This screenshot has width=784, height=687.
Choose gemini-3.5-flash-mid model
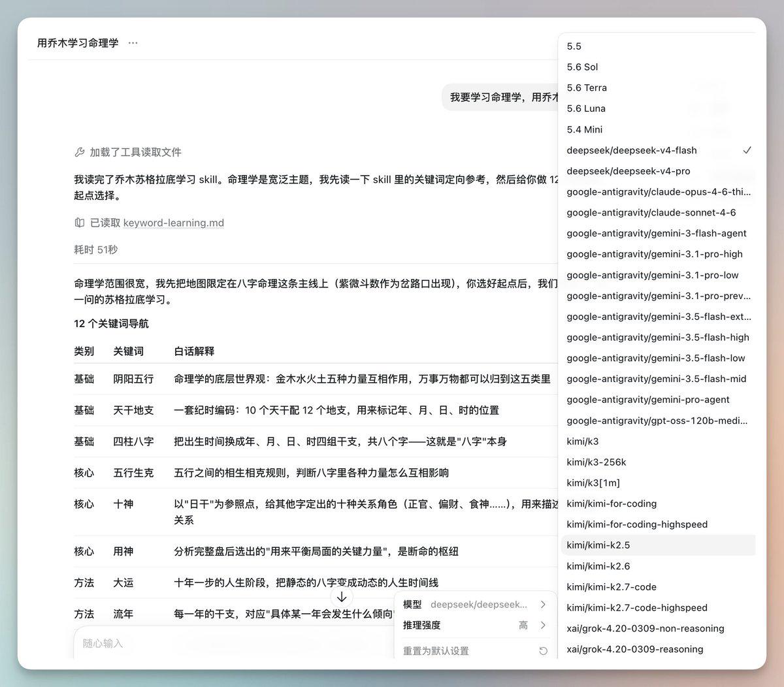(x=659, y=379)
